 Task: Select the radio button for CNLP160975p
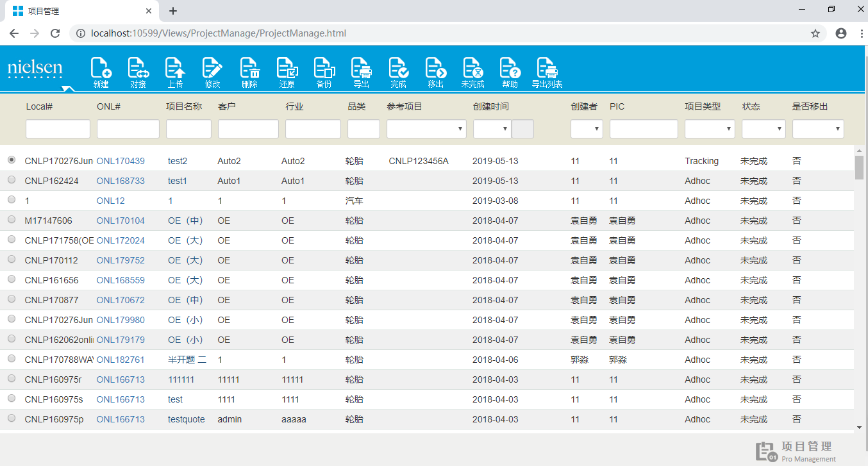point(12,419)
